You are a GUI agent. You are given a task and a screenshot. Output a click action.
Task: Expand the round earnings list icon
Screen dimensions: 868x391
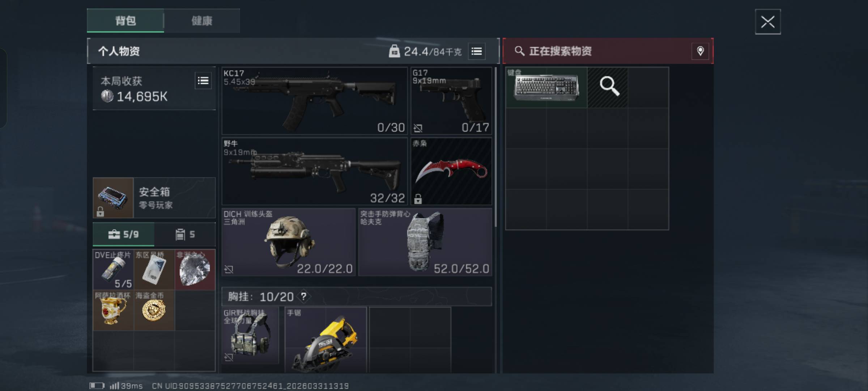point(203,81)
